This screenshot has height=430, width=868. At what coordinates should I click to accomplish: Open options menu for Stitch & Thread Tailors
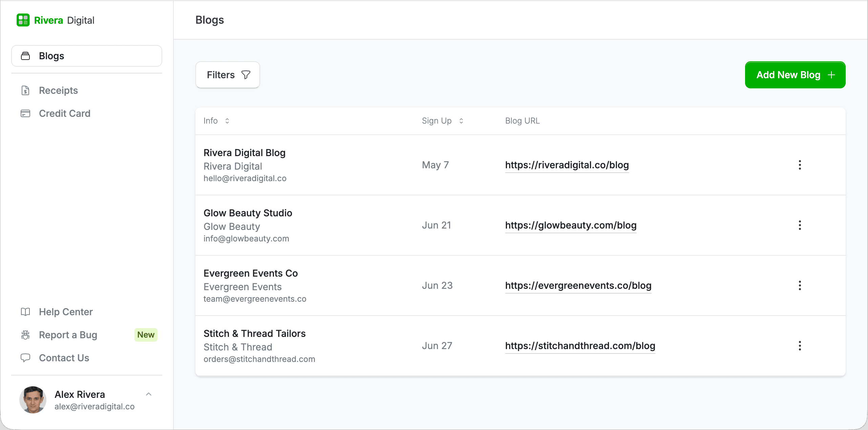coord(800,346)
